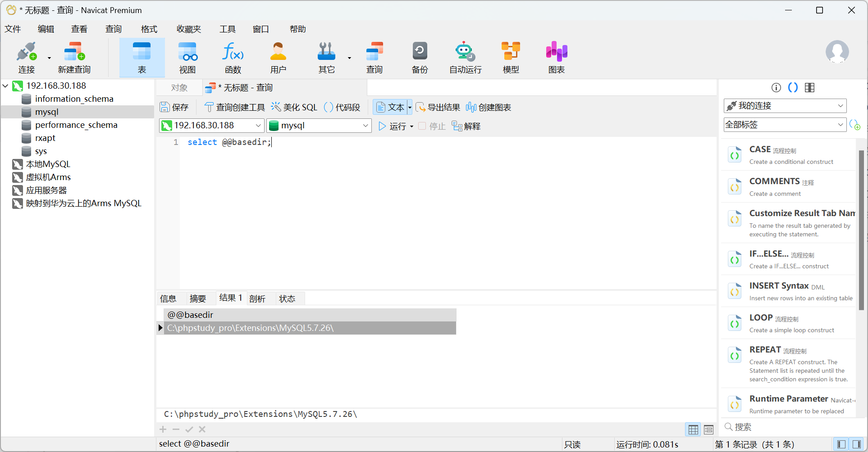Delete record with the minus icon

click(x=176, y=429)
